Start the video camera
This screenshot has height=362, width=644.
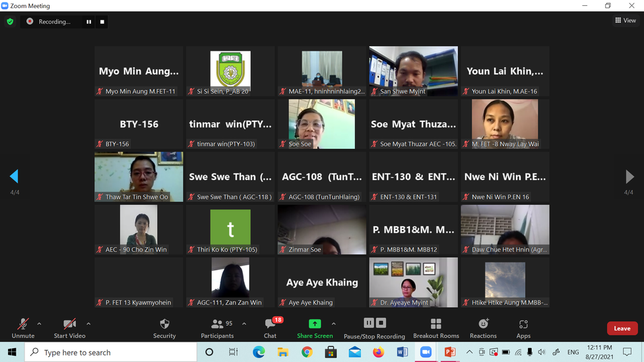(x=69, y=328)
